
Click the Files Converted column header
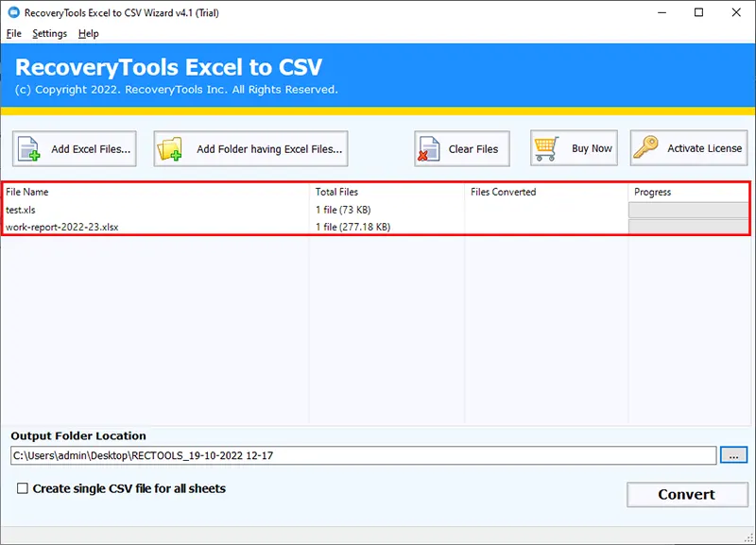coord(503,192)
